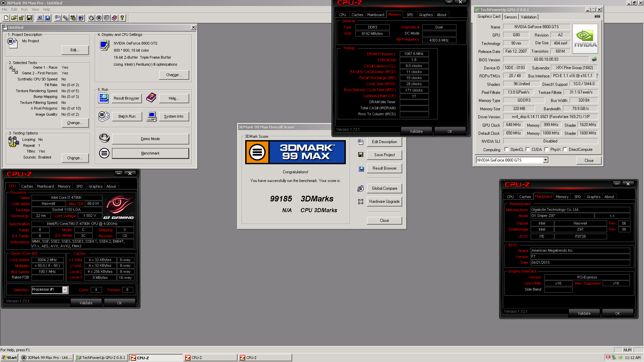Viewport: 644px width, 362px height.
Task: Click the Batch Run toolbar icon
Action: click(x=107, y=18)
